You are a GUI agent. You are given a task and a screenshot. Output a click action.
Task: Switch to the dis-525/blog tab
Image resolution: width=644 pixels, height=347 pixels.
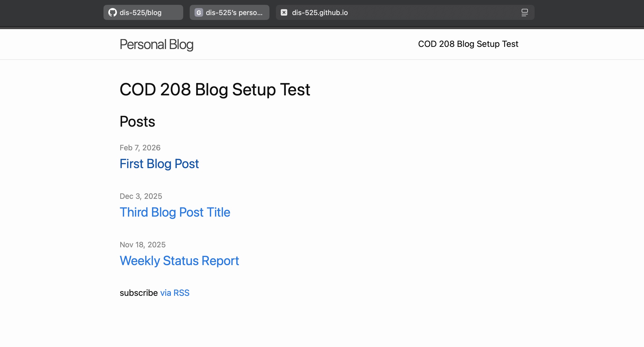[x=143, y=12]
